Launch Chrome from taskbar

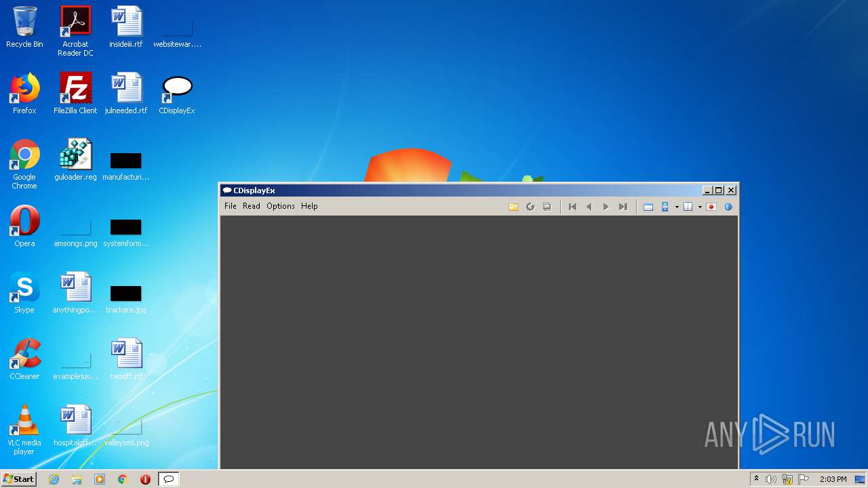point(123,479)
